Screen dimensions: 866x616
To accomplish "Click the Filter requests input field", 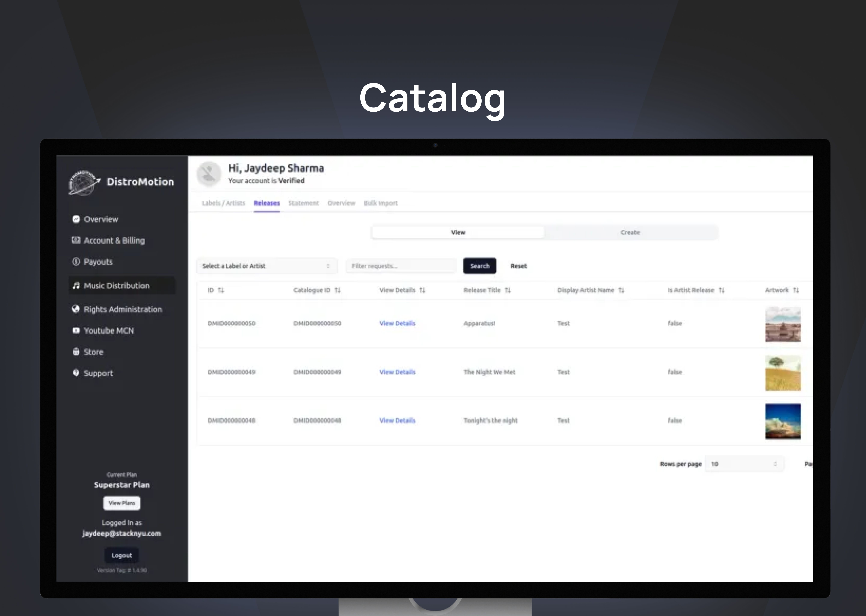I will tap(401, 266).
